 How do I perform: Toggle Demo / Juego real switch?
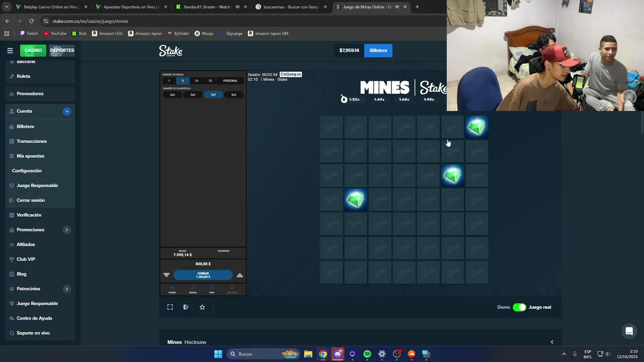[519, 307]
